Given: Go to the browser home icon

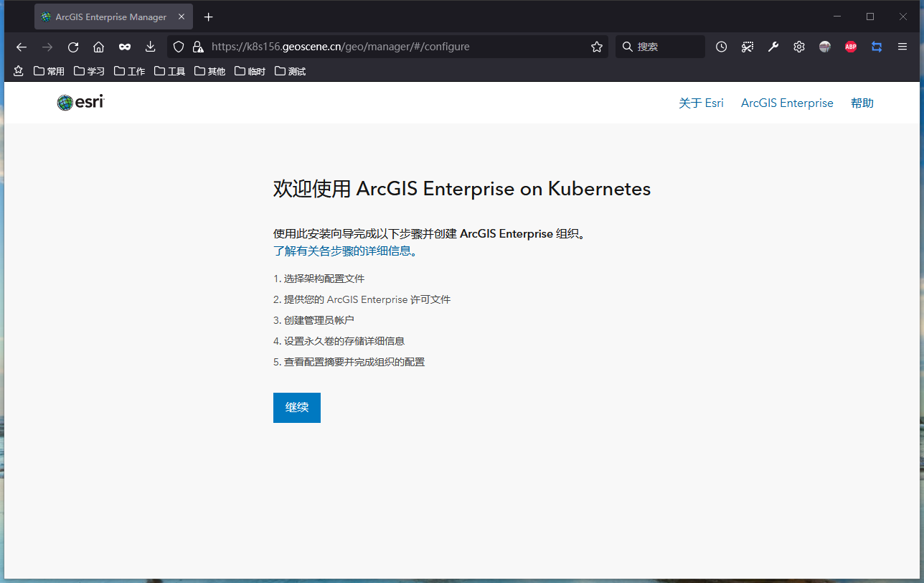Looking at the screenshot, I should 99,47.
